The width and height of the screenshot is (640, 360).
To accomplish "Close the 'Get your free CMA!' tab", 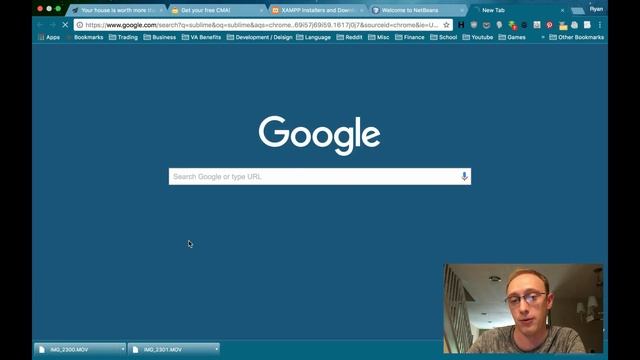I will pos(261,10).
